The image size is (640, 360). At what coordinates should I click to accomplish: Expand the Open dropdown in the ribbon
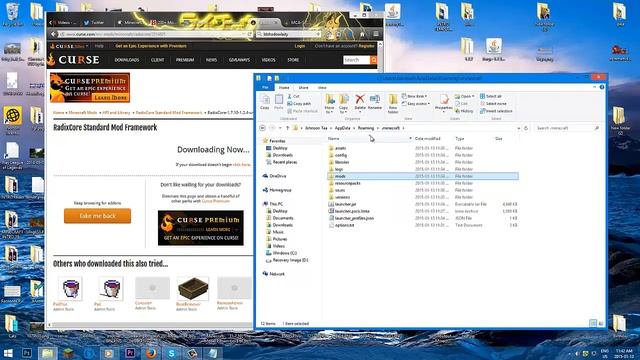pyautogui.click(x=464, y=96)
